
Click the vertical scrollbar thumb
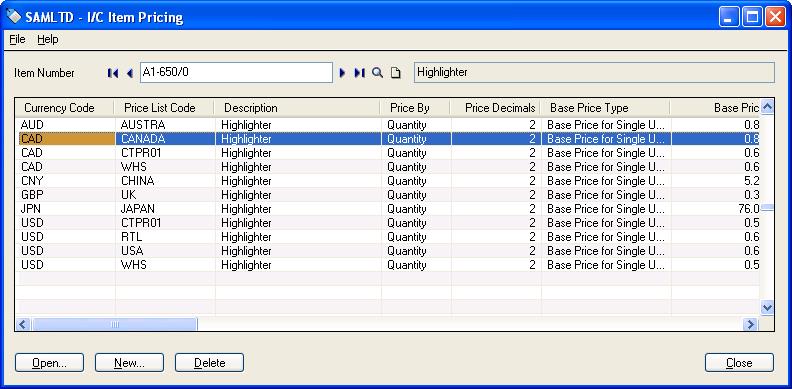pyautogui.click(x=767, y=208)
